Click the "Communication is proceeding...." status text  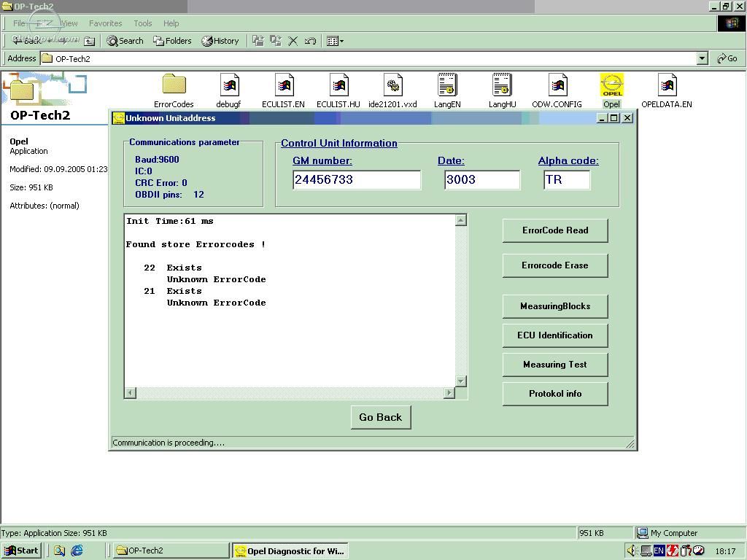pos(169,443)
